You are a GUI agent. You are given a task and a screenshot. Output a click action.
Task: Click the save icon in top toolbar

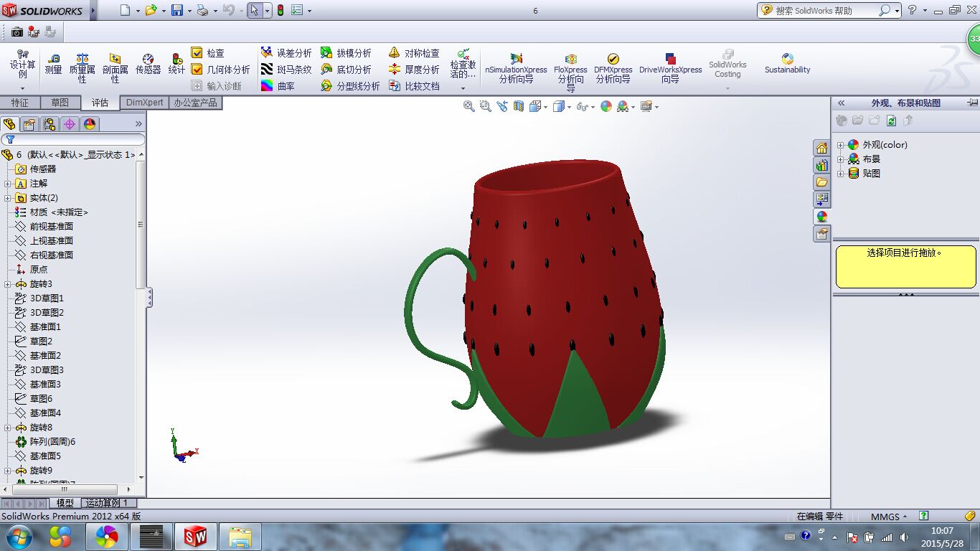click(177, 11)
